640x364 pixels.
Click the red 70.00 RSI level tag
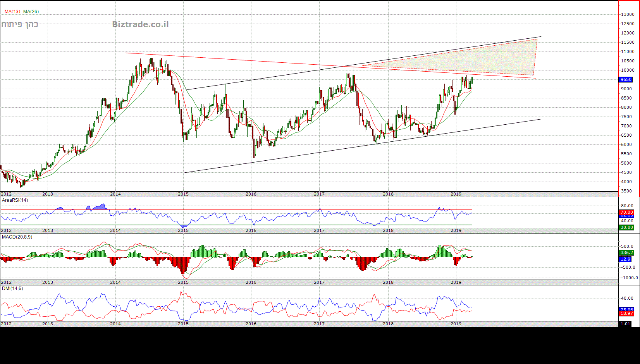626,212
